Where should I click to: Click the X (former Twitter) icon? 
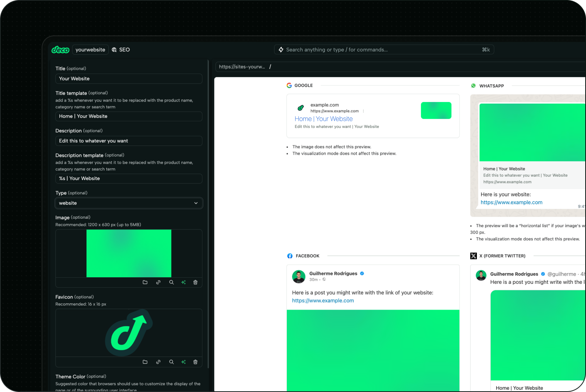coord(473,256)
